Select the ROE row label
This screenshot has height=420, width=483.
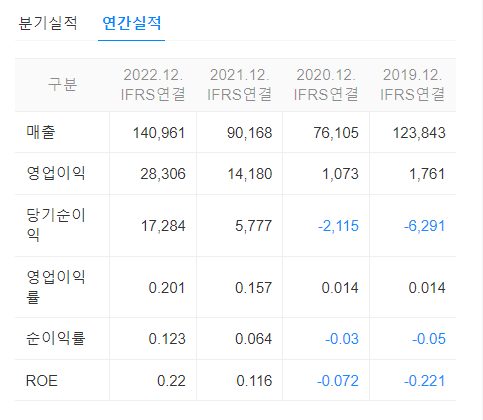coord(42,381)
